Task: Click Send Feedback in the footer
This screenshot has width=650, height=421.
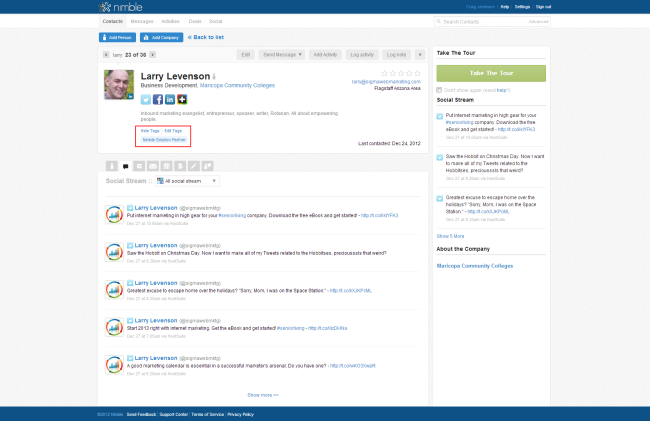Action: click(141, 414)
